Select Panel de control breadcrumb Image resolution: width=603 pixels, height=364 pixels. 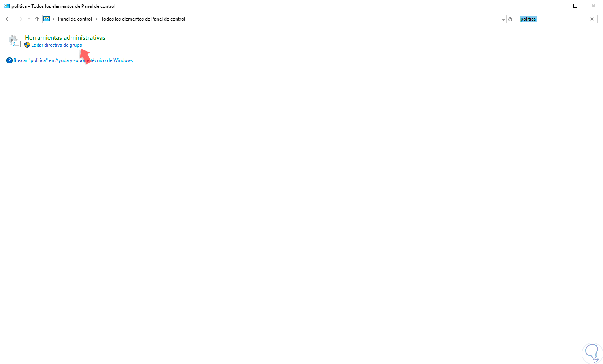(x=75, y=19)
